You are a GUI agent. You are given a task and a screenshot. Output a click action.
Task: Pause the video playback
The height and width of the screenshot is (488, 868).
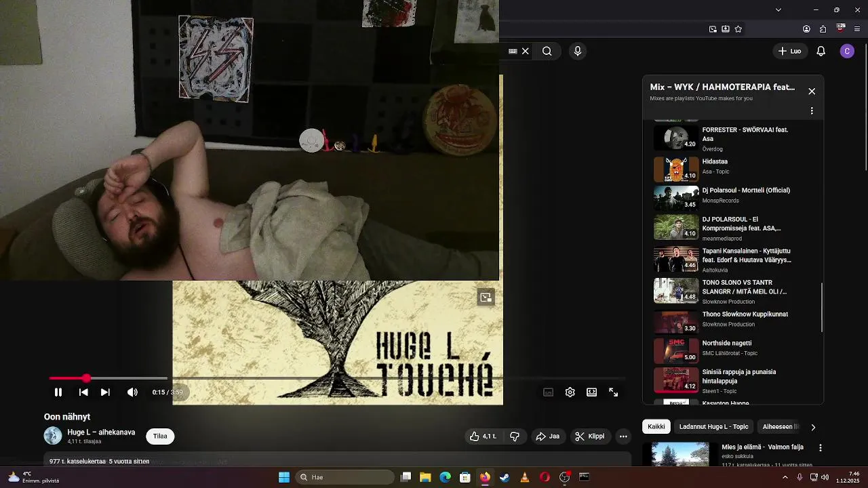click(58, 392)
